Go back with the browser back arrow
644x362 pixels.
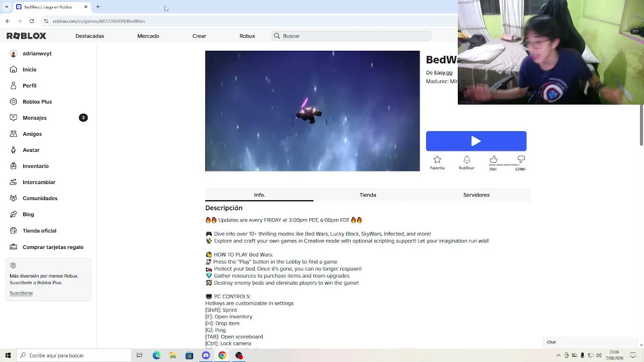point(8,21)
